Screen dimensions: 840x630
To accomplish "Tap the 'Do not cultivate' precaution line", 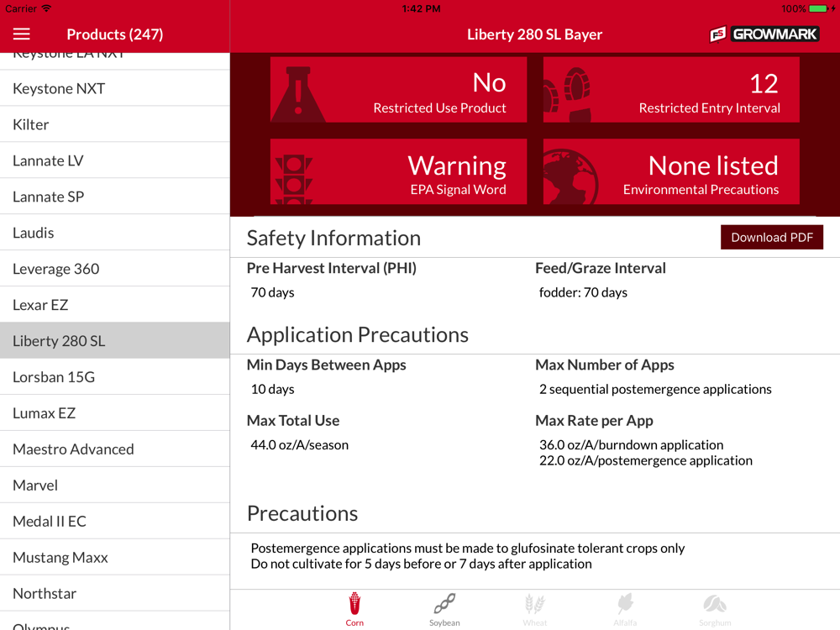I will (x=421, y=564).
